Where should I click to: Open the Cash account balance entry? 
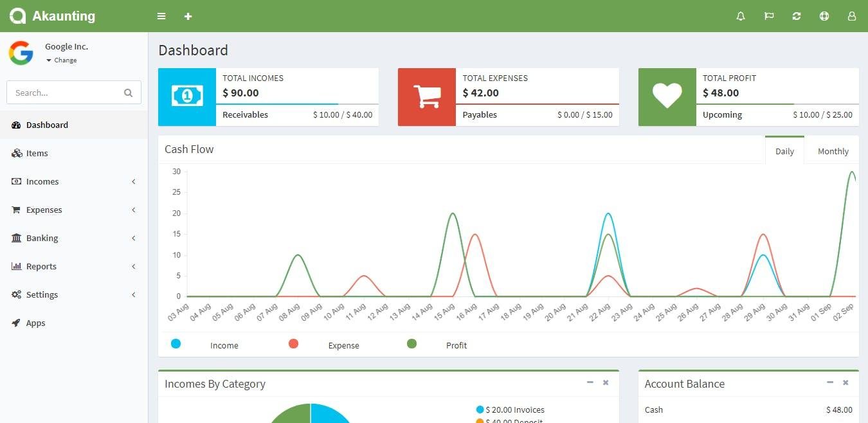coord(654,410)
